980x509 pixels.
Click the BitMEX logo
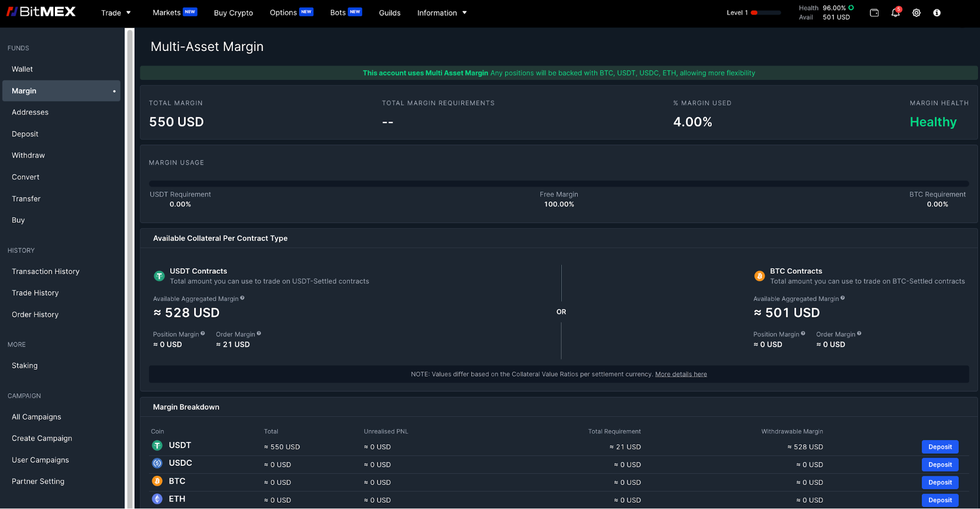pyautogui.click(x=41, y=12)
